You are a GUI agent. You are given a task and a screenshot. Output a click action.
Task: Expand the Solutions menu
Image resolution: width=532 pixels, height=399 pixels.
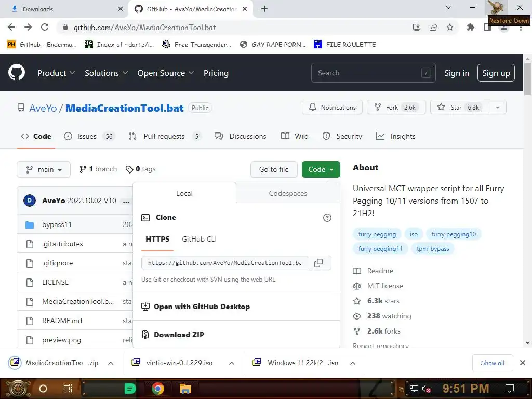[x=106, y=73]
